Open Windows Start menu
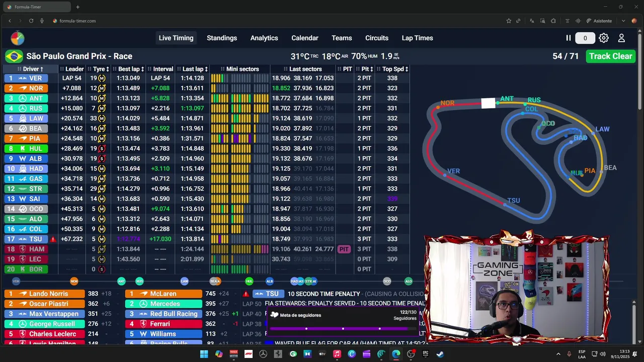This screenshot has height=362, width=644. coord(204,354)
